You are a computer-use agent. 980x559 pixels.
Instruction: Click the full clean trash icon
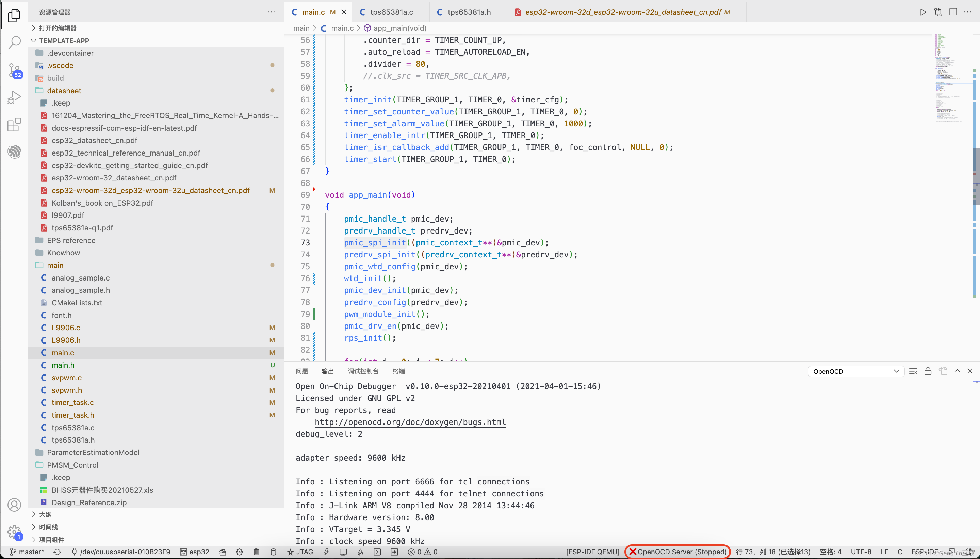click(x=256, y=552)
